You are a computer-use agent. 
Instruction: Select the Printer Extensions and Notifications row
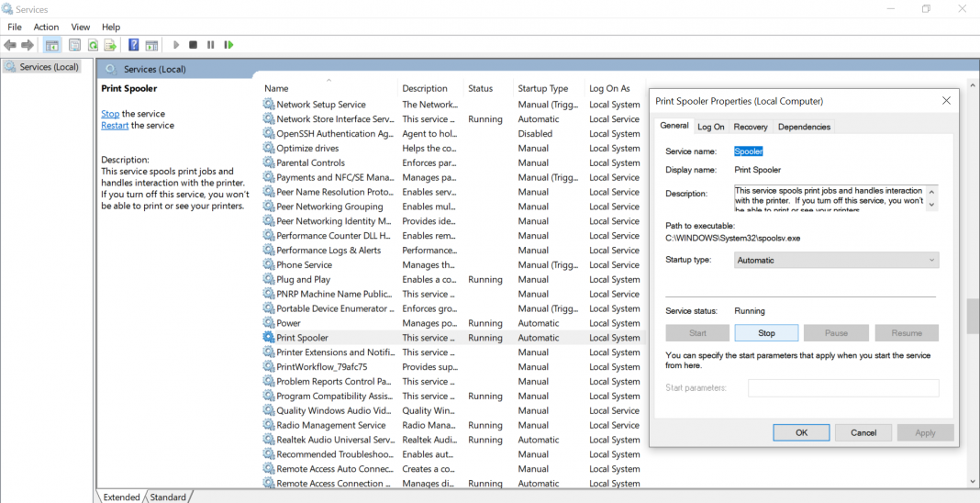(451, 352)
